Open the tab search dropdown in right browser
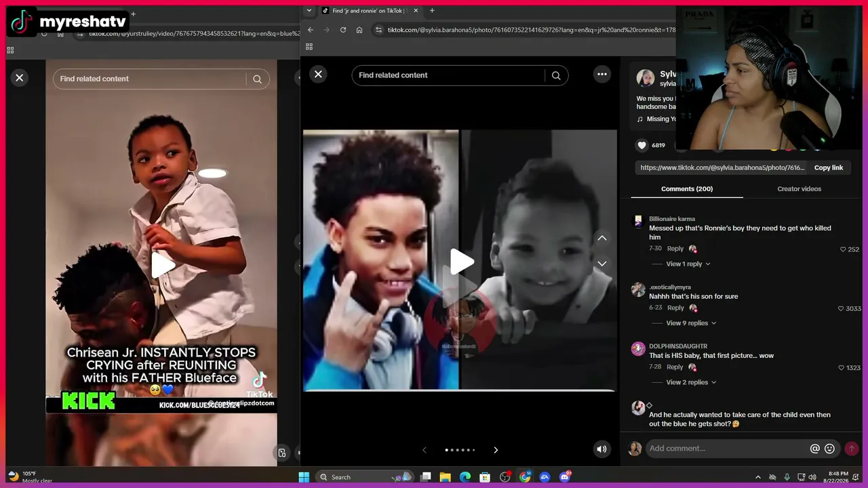 (309, 10)
